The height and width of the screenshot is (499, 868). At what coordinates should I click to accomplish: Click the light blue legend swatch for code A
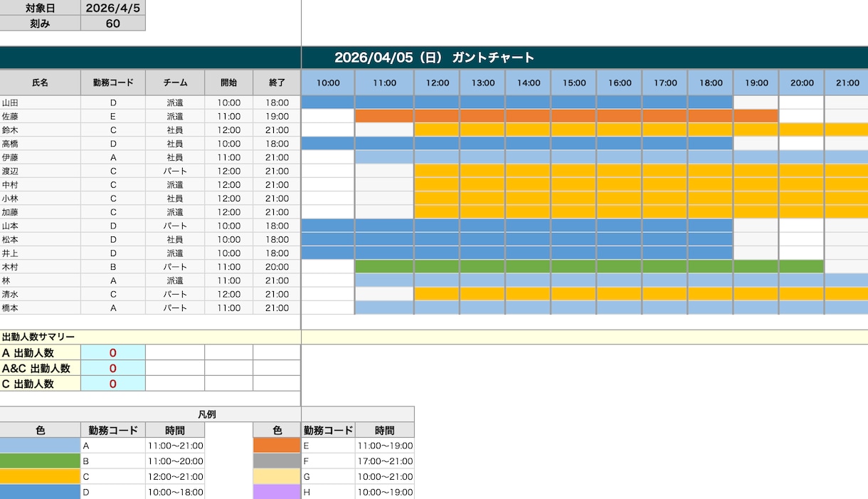point(40,446)
